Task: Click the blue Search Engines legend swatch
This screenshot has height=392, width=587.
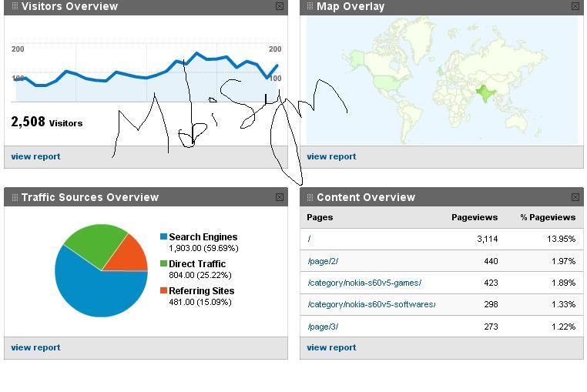Action: click(163, 237)
